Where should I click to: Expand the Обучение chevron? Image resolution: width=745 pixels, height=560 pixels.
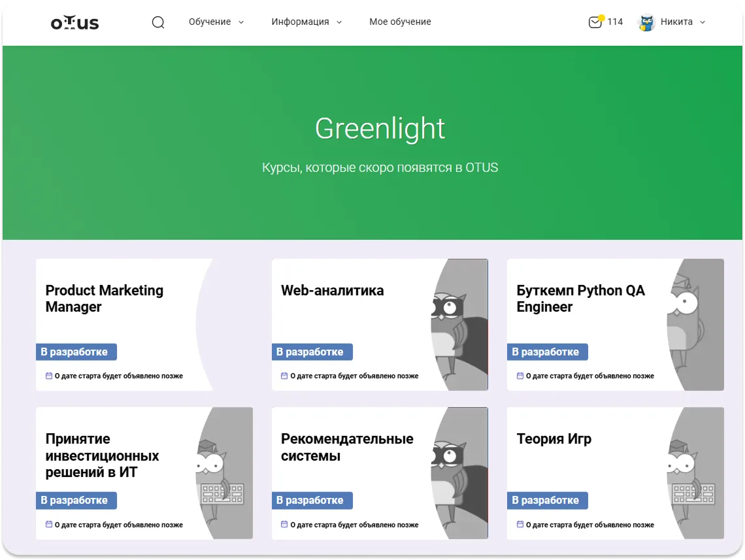tap(241, 22)
